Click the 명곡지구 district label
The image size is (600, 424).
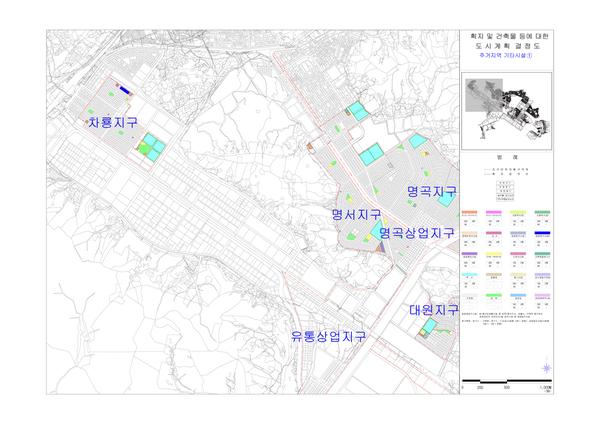[432, 190]
